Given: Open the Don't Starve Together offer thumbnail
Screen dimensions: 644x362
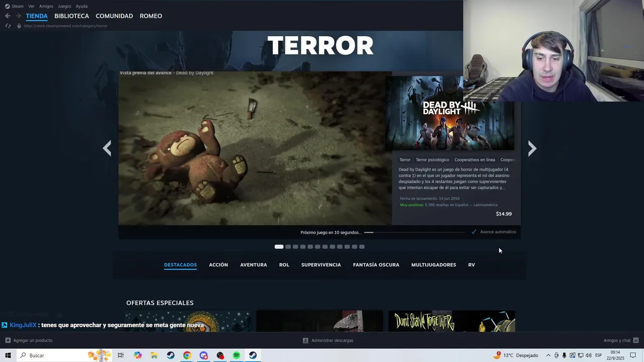Looking at the screenshot, I should click(452, 321).
